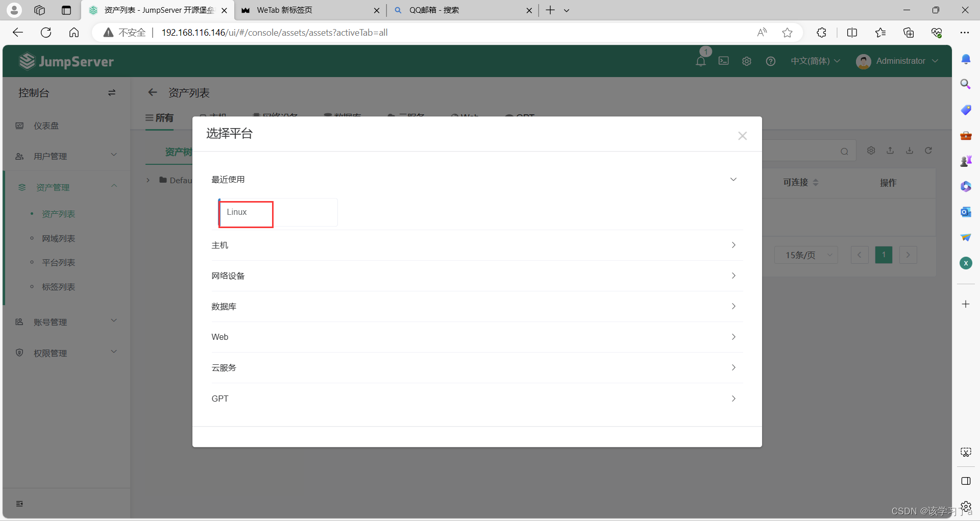This screenshot has height=521, width=980.
Task: Expand the 主机 platform category
Action: click(x=477, y=245)
